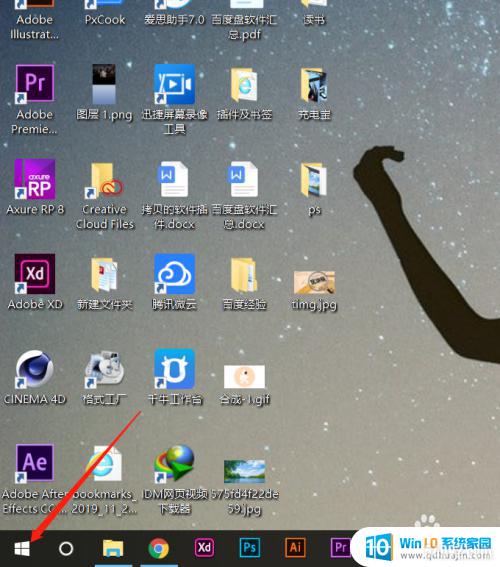Open the 读书 folder

(x=314, y=14)
